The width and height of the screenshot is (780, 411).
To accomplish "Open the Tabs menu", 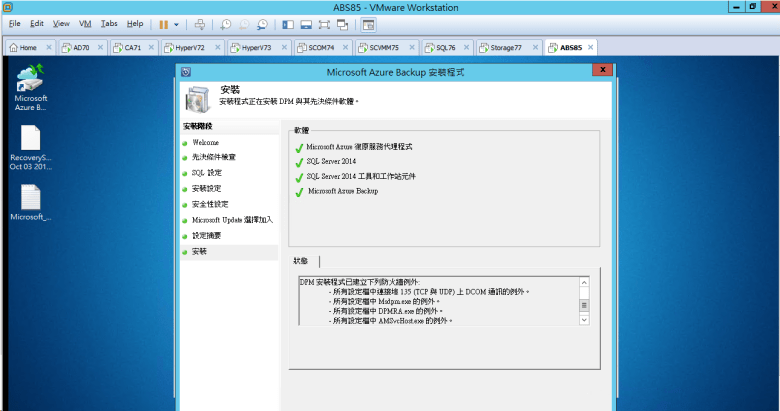I will pyautogui.click(x=109, y=23).
